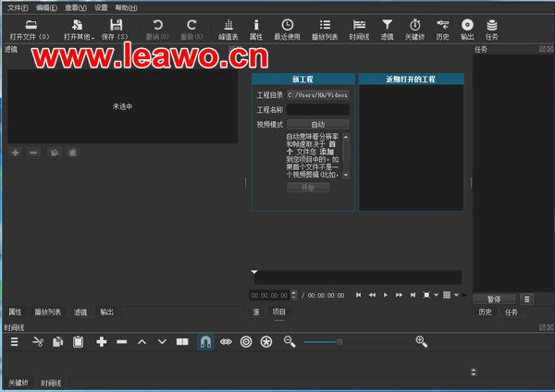This screenshot has width=555, height=392.
Task: Zoom out the timeline magnifier
Action: 290,342
